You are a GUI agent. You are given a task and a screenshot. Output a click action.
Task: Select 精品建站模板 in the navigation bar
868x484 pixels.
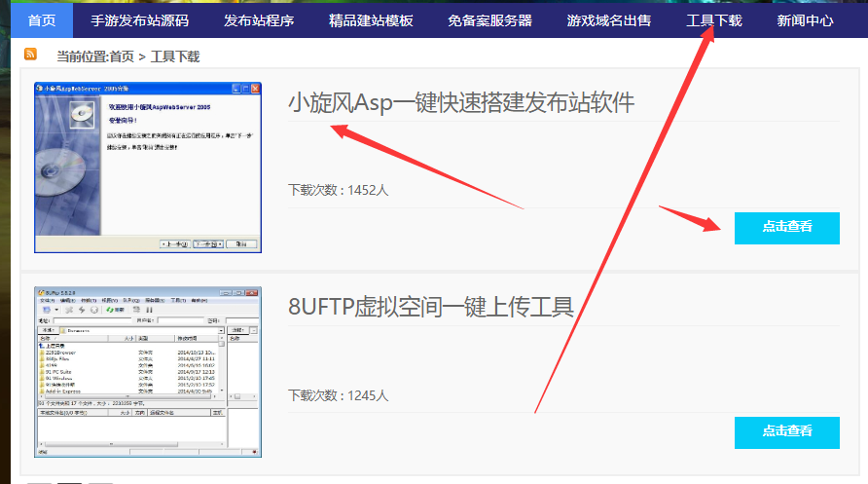tap(371, 21)
